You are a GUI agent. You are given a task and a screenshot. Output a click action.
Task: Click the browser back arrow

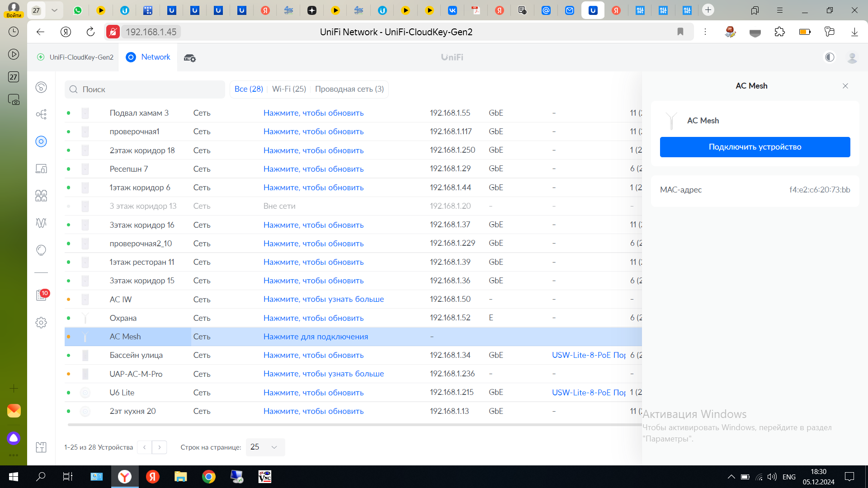point(40,32)
